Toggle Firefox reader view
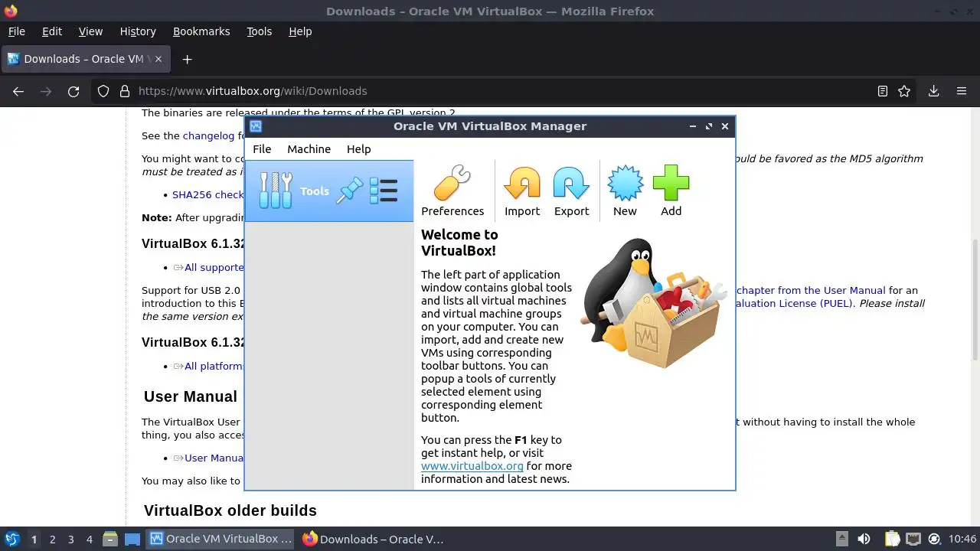The image size is (980, 551). point(883,91)
